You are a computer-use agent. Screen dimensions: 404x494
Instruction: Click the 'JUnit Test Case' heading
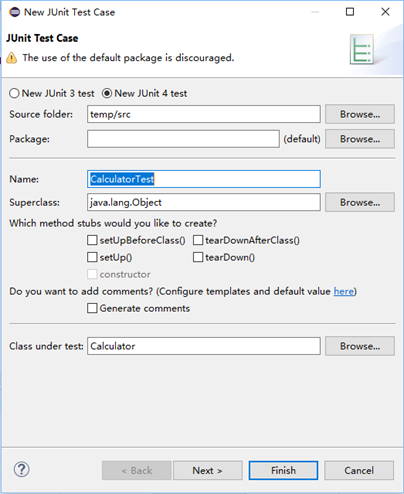tap(42, 38)
